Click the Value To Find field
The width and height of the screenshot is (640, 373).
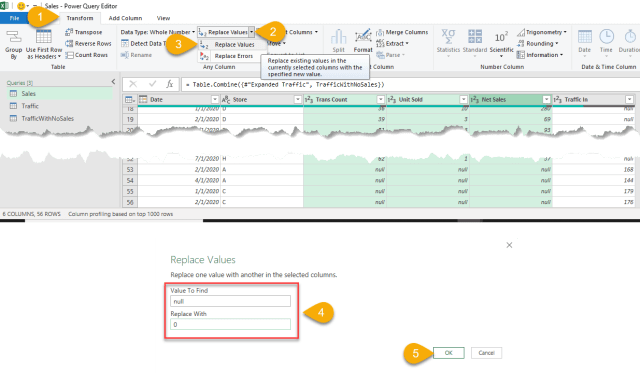tap(230, 301)
